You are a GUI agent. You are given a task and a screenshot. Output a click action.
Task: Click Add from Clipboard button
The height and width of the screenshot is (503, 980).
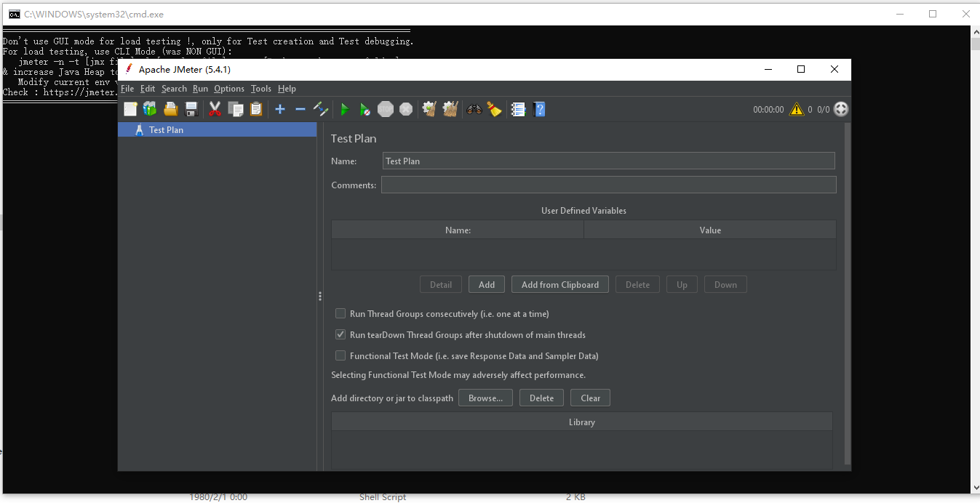click(x=560, y=284)
